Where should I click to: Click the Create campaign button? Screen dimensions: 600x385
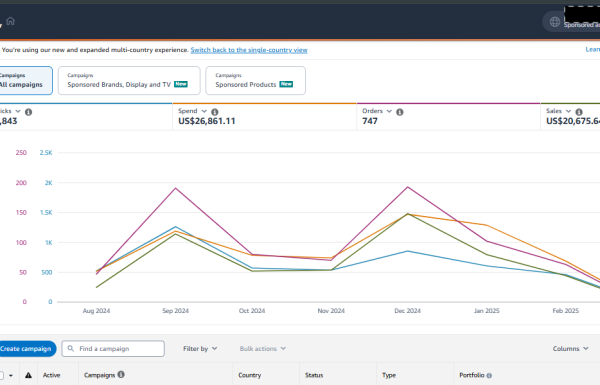point(27,349)
